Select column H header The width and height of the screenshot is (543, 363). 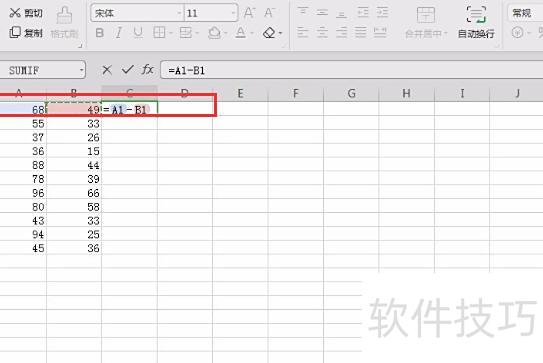tap(407, 94)
